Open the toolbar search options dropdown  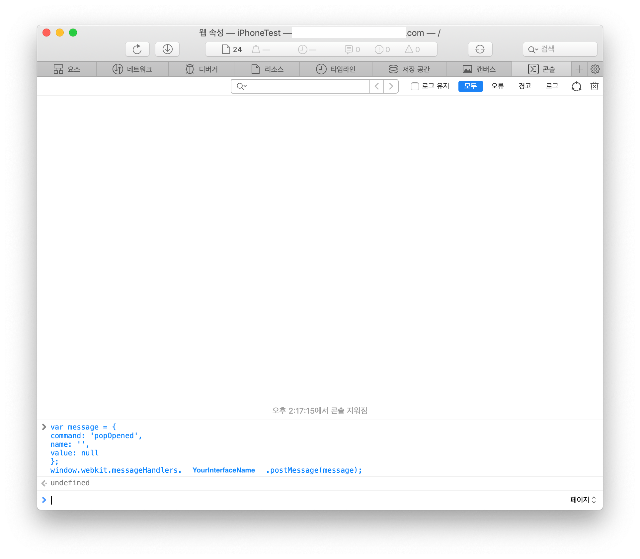[533, 49]
